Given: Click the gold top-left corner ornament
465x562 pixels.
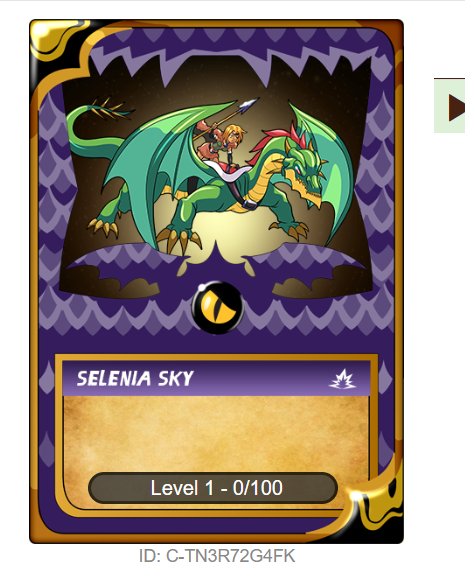Looking at the screenshot, I should coord(57,39).
